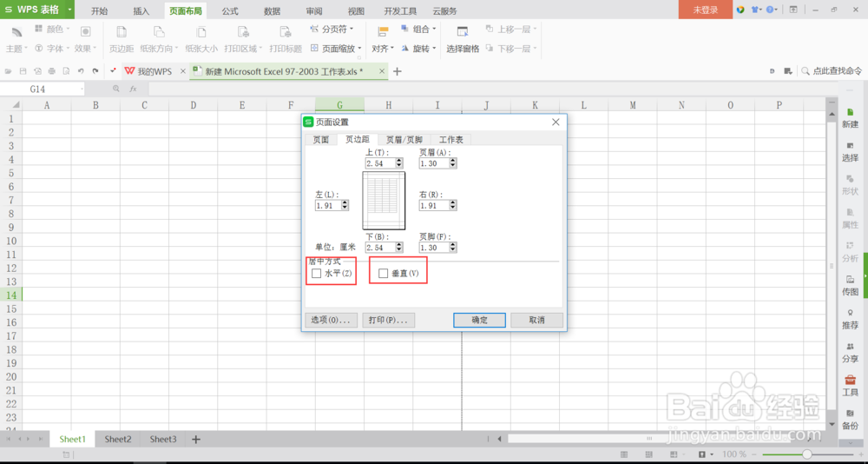Switch to the 工作表 dialog tab
The height and width of the screenshot is (464, 868).
[x=450, y=140]
